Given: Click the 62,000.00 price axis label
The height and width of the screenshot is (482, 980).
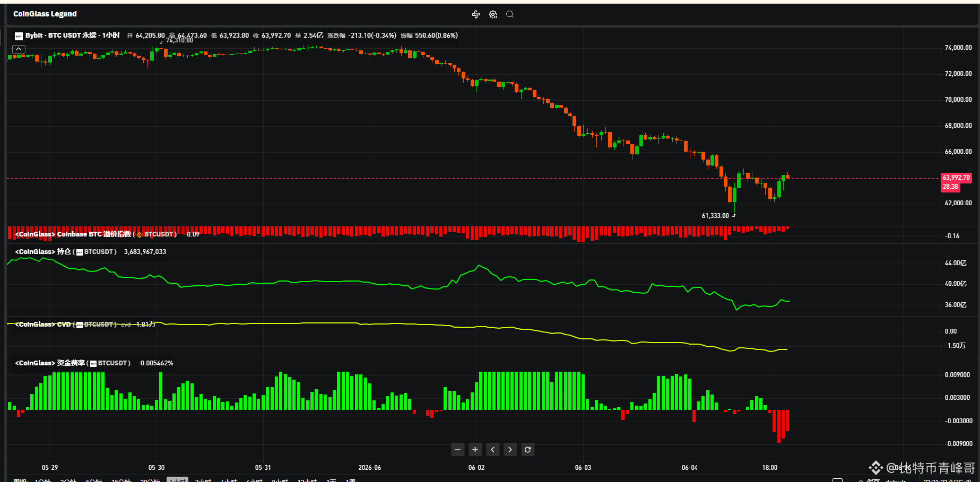Looking at the screenshot, I should click(958, 203).
